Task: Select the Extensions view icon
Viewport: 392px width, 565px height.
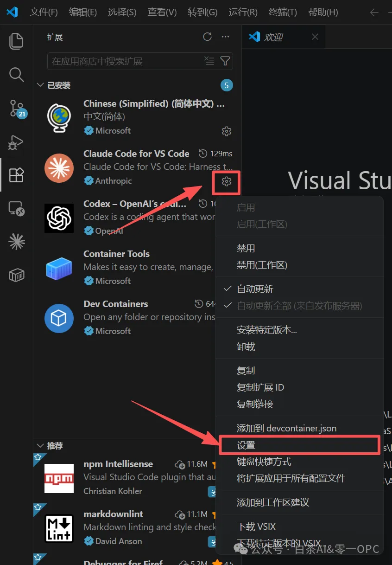Action: [x=16, y=175]
